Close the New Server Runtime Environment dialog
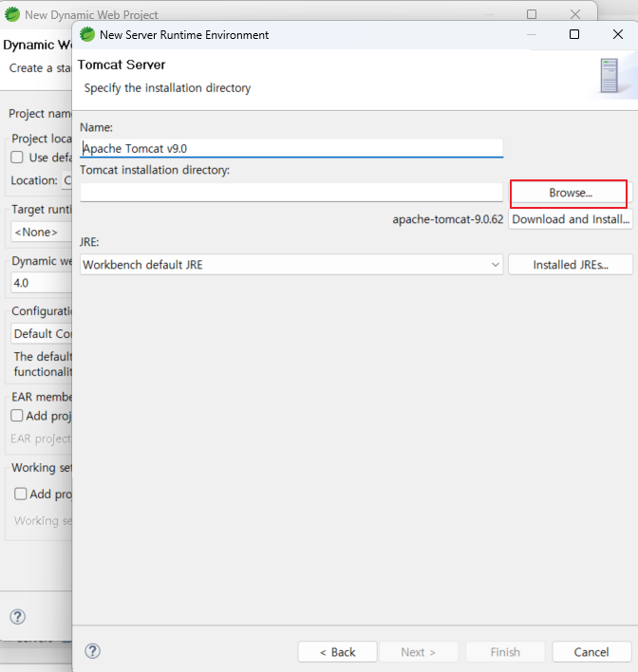The width and height of the screenshot is (638, 672). [x=618, y=34]
